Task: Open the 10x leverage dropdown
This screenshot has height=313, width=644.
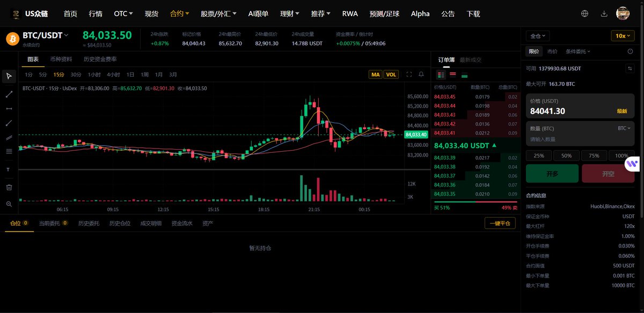Action: coord(623,36)
